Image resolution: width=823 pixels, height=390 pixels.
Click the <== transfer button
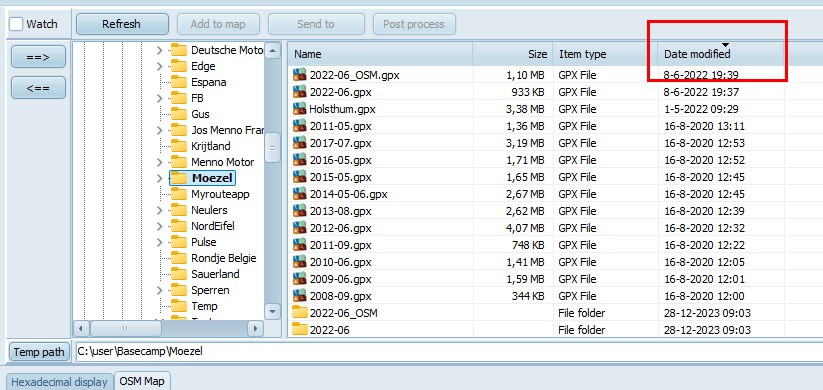[38, 88]
